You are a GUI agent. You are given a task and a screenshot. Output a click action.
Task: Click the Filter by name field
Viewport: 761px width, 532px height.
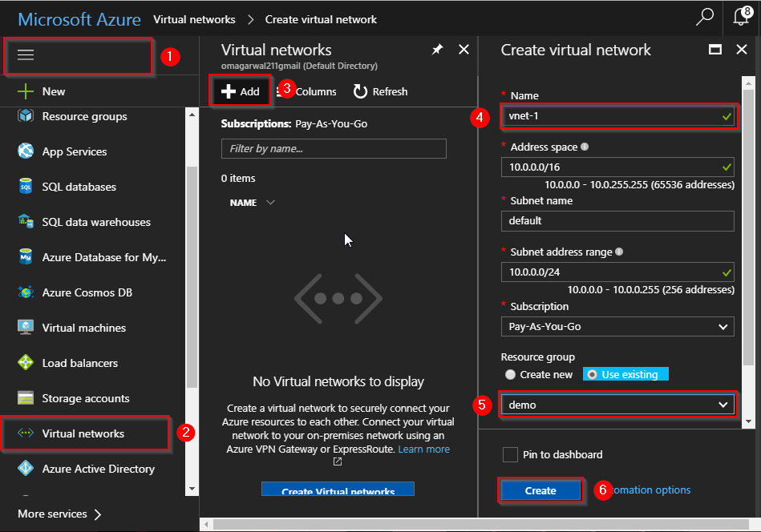(334, 148)
